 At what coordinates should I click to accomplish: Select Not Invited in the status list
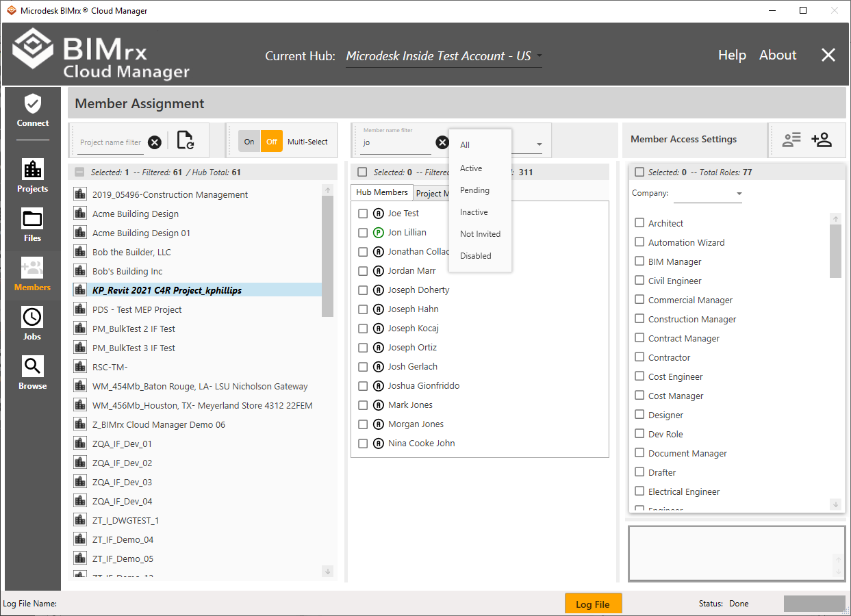(x=480, y=234)
